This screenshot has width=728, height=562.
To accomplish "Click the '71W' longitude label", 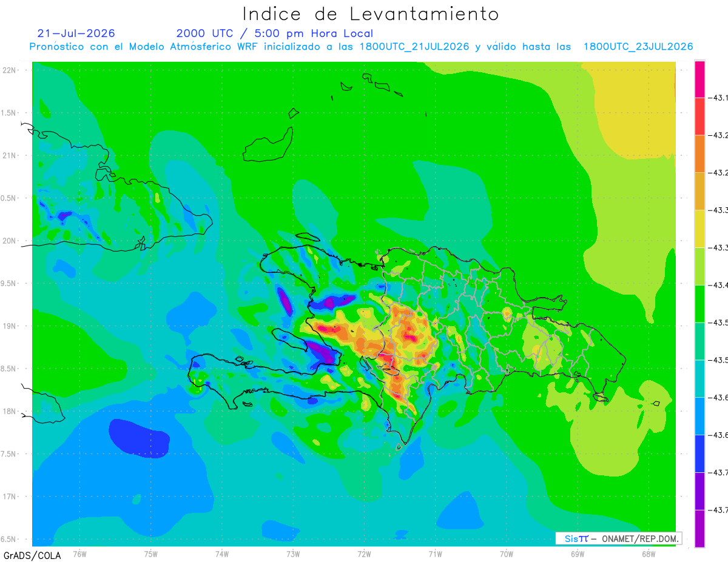I will pyautogui.click(x=435, y=555).
